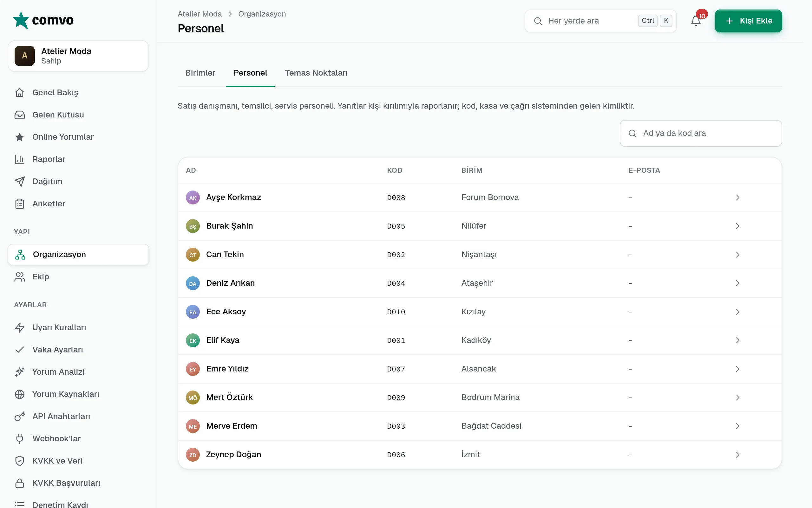Open Yorum Kaynakları globe icon

tap(20, 394)
